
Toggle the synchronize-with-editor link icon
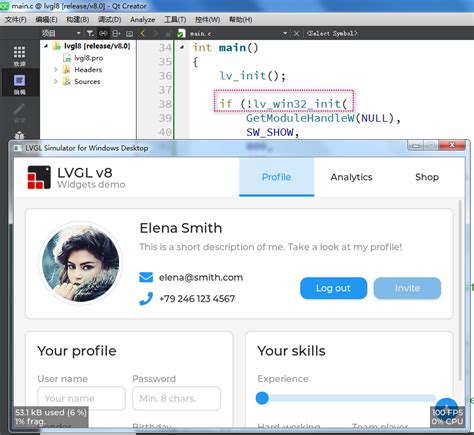103,33
